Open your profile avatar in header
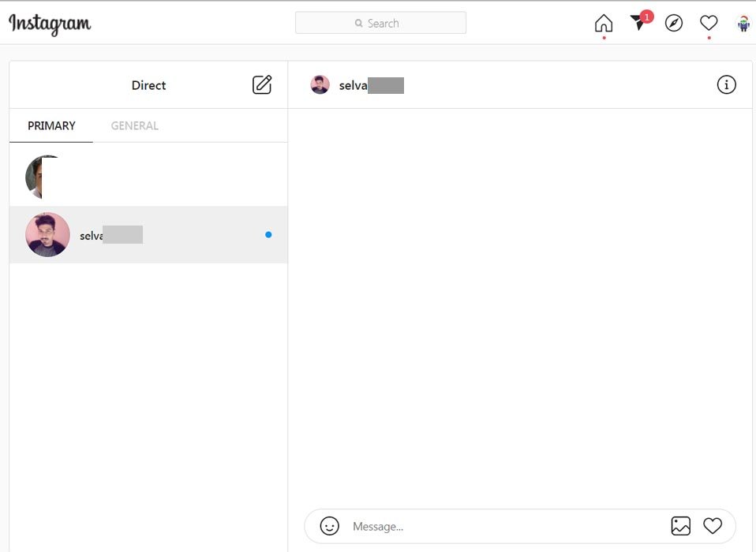756x552 pixels. [743, 24]
